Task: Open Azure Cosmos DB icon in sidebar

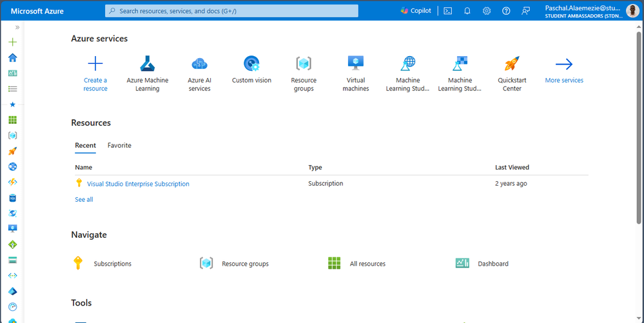Action: click(x=12, y=213)
